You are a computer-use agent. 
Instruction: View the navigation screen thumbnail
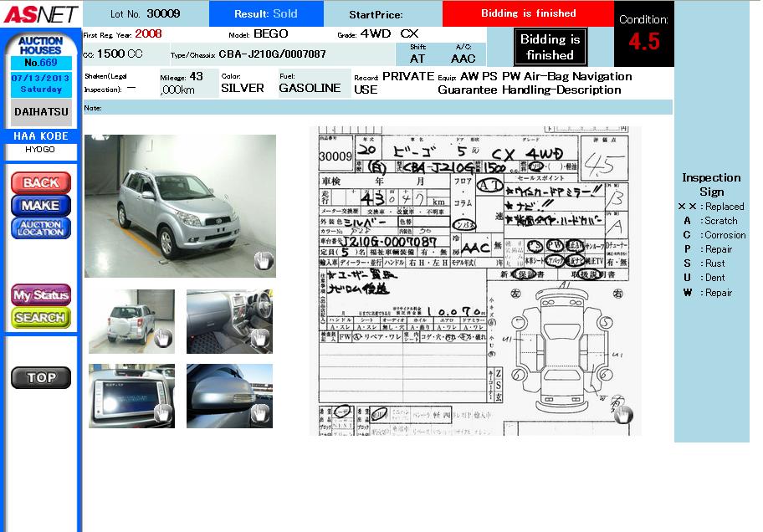(131, 396)
